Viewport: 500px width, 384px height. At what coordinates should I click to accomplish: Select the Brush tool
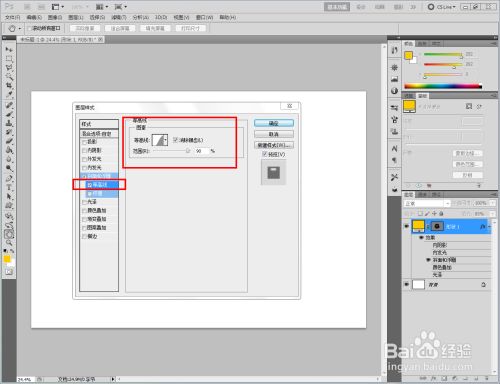[9, 115]
